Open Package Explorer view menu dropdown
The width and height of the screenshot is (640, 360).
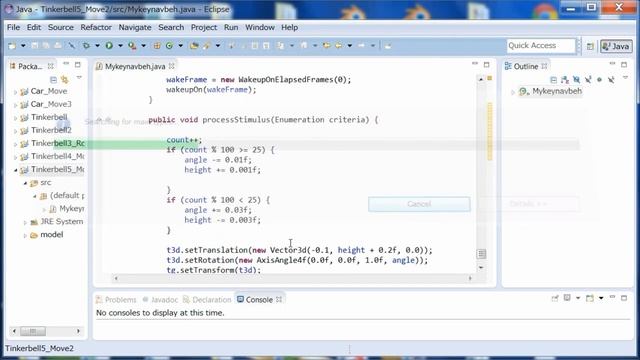tap(79, 78)
